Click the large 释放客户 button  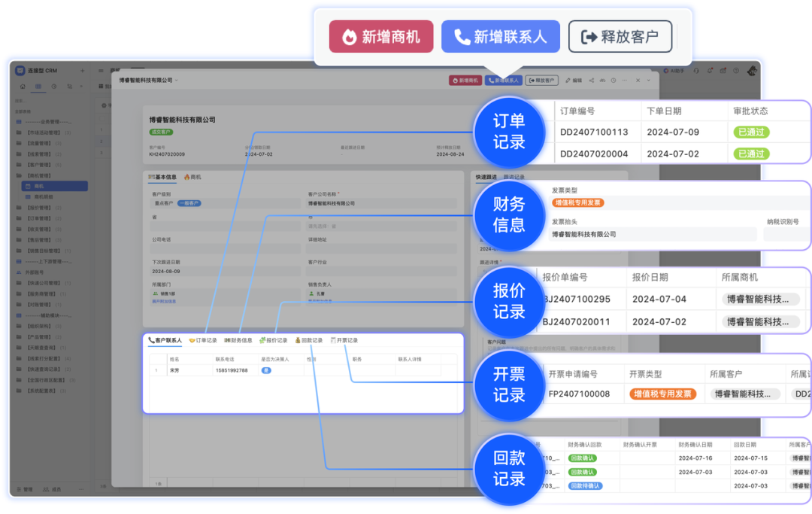pos(620,36)
